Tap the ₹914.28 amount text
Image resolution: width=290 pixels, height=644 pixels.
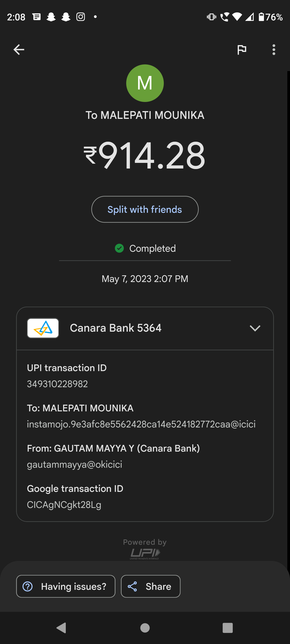145,156
